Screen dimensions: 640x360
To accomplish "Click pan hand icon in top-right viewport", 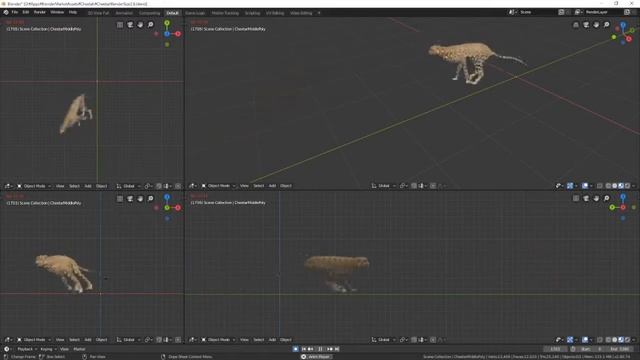I will point(596,25).
